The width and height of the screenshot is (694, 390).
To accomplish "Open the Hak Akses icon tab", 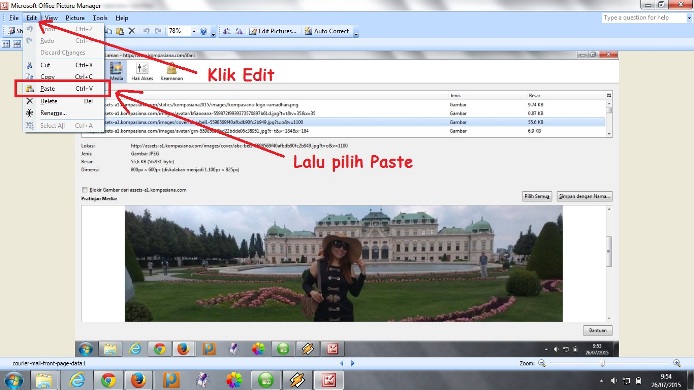I will tap(142, 71).
